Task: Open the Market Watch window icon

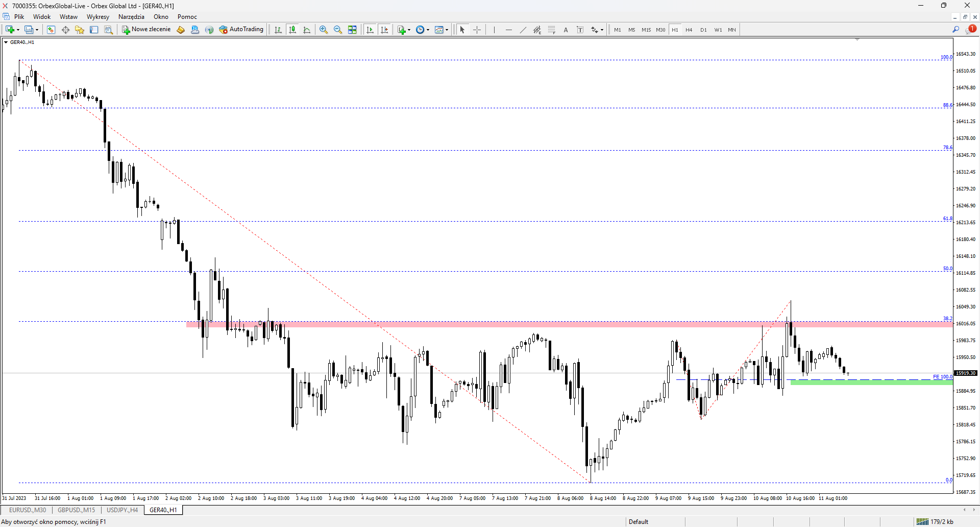Action: tap(51, 30)
